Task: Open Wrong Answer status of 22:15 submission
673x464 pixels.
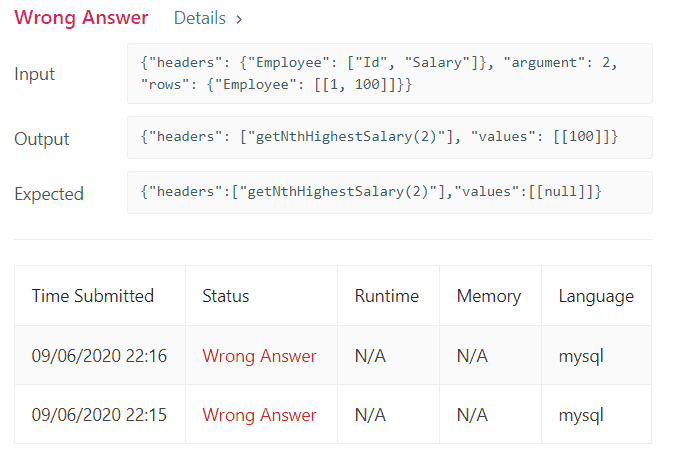Action: point(259,415)
